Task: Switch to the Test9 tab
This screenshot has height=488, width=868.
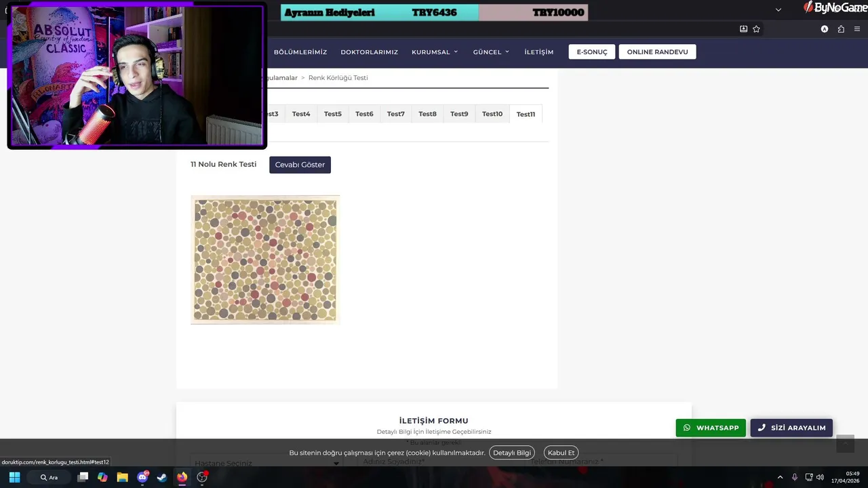Action: (x=459, y=114)
